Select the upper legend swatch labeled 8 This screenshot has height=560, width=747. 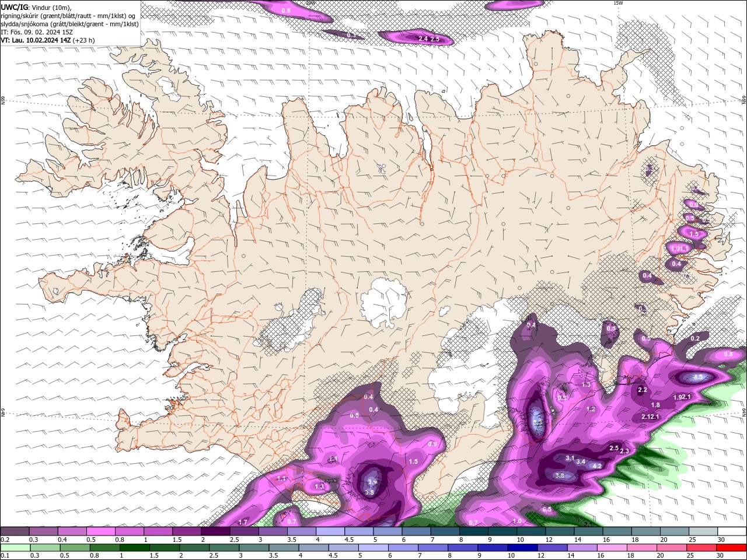[x=474, y=531]
